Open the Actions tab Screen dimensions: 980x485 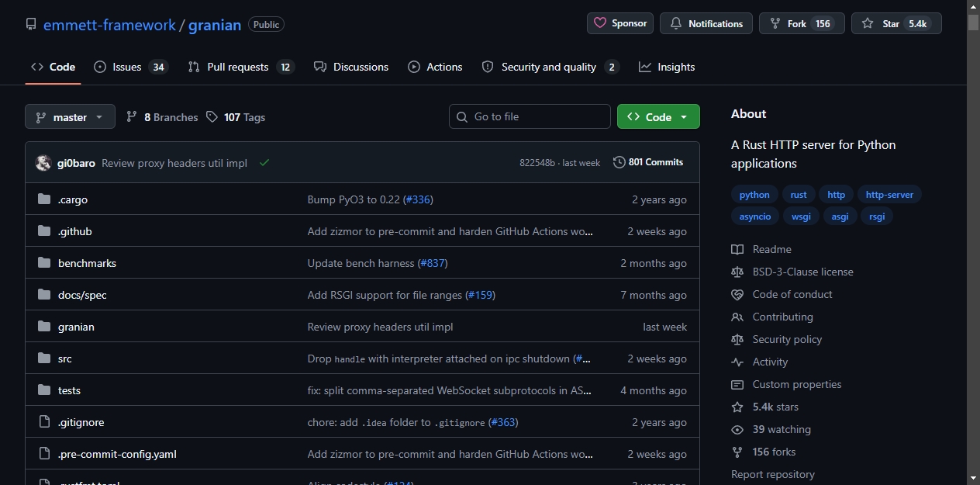(435, 67)
